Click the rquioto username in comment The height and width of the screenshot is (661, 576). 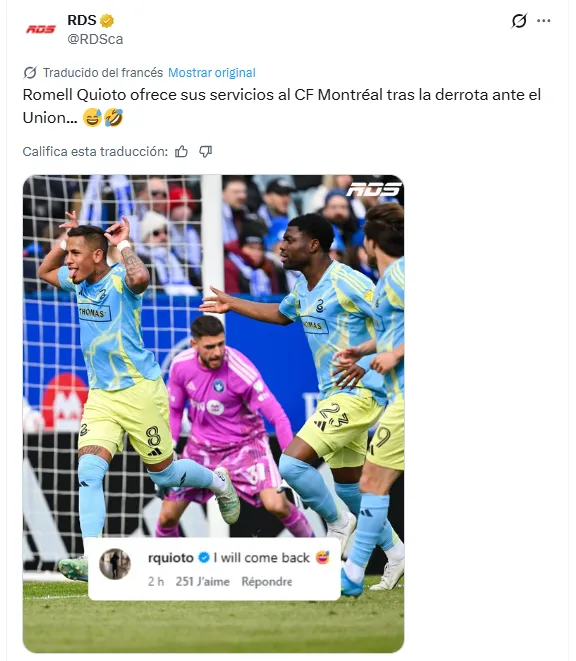click(x=171, y=558)
